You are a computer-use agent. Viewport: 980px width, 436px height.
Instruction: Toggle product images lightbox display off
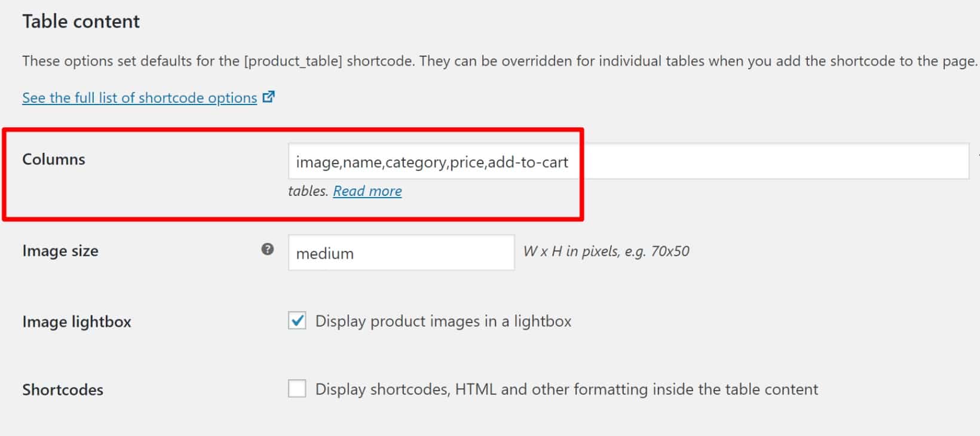click(x=297, y=321)
